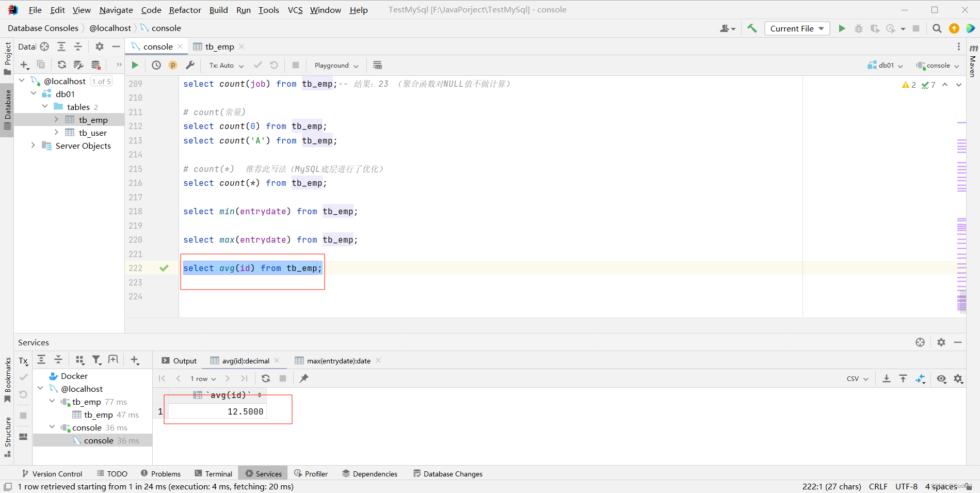
Task: Select tb_emp table in database tree
Action: 93,120
